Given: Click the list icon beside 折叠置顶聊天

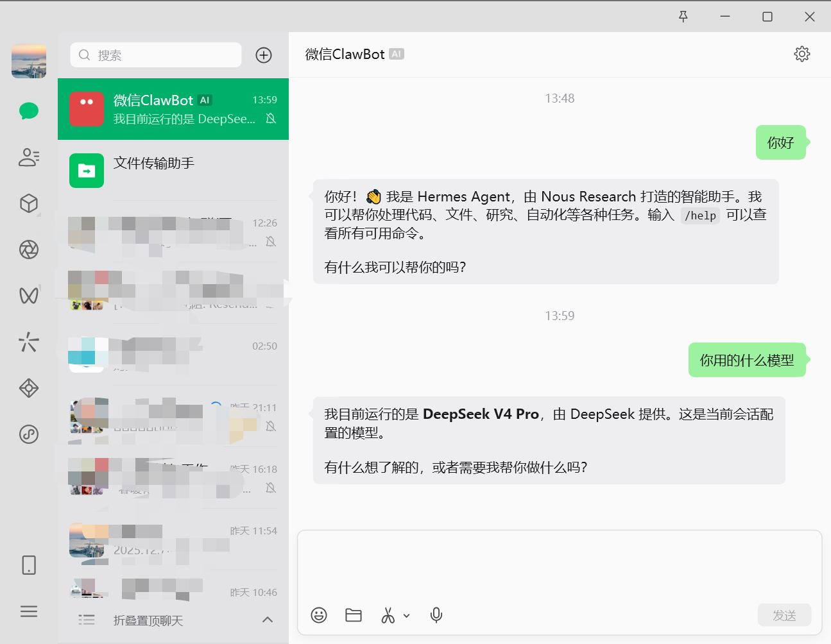Looking at the screenshot, I should coord(87,620).
